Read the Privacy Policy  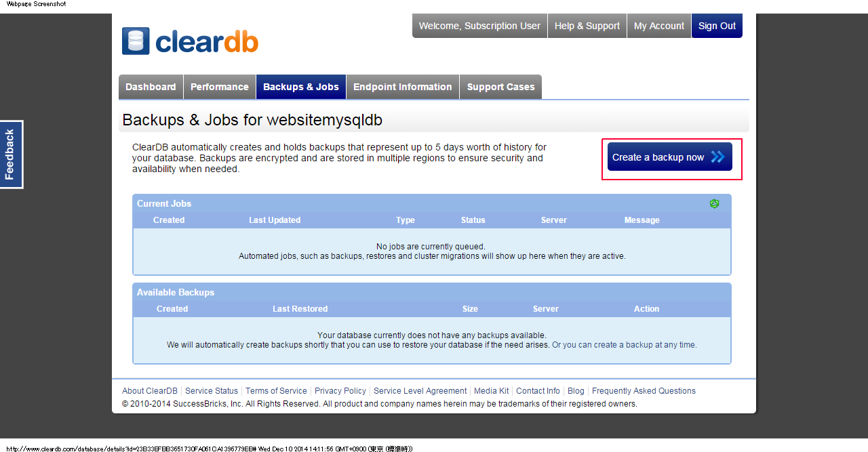[x=340, y=390]
